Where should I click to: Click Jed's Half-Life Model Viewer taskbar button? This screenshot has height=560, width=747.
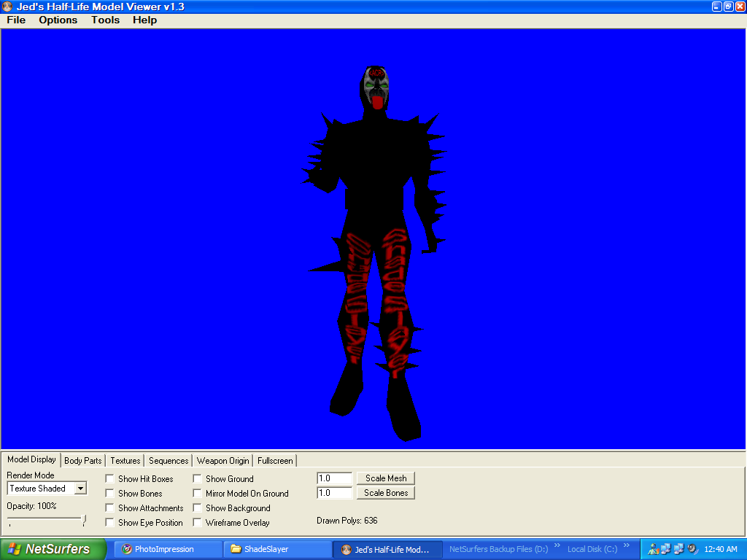pyautogui.click(x=387, y=549)
